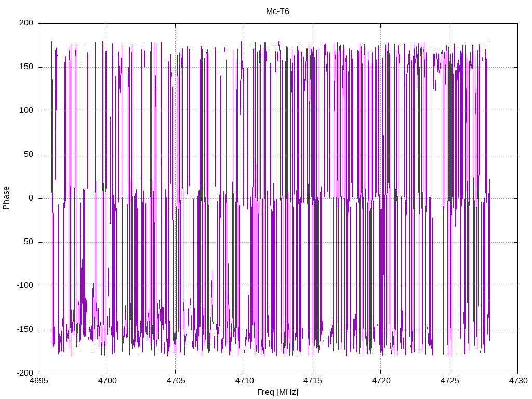
Task: Click the -50 y-axis tick label
Action: (28, 242)
